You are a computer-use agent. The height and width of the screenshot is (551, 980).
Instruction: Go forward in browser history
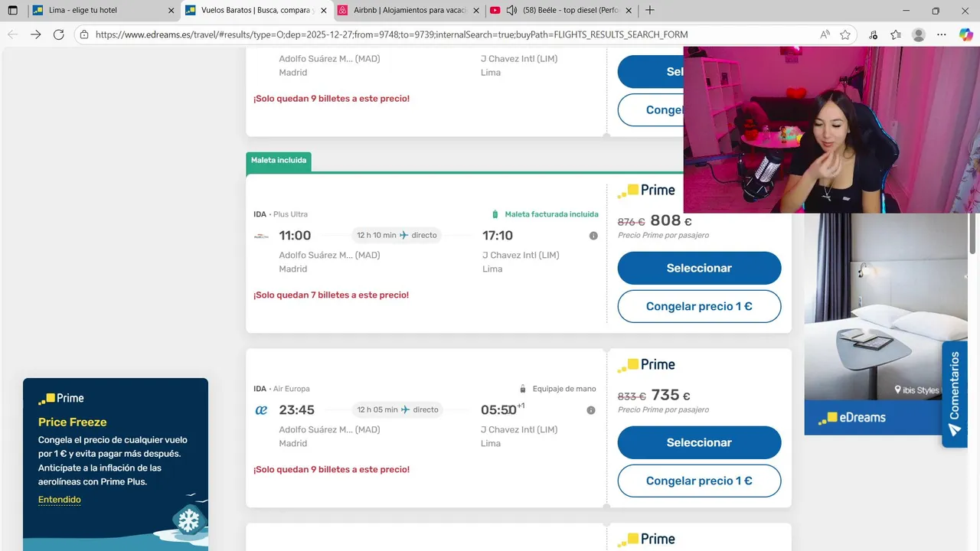pyautogui.click(x=35, y=34)
